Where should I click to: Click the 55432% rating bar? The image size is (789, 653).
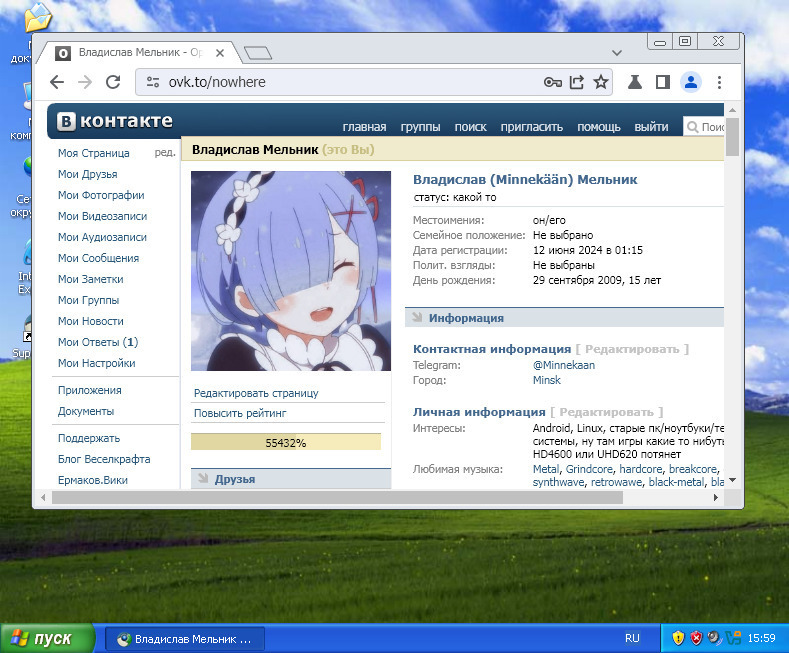pos(286,442)
